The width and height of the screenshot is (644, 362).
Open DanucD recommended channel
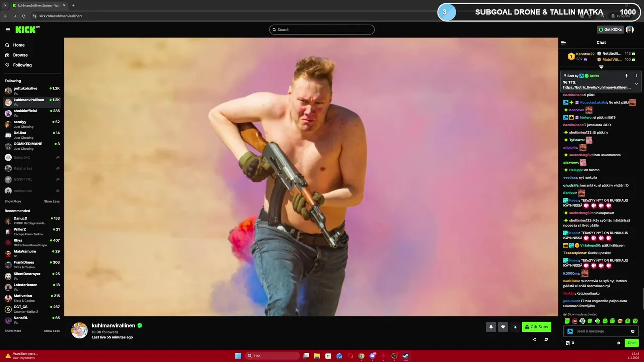pyautogui.click(x=32, y=221)
